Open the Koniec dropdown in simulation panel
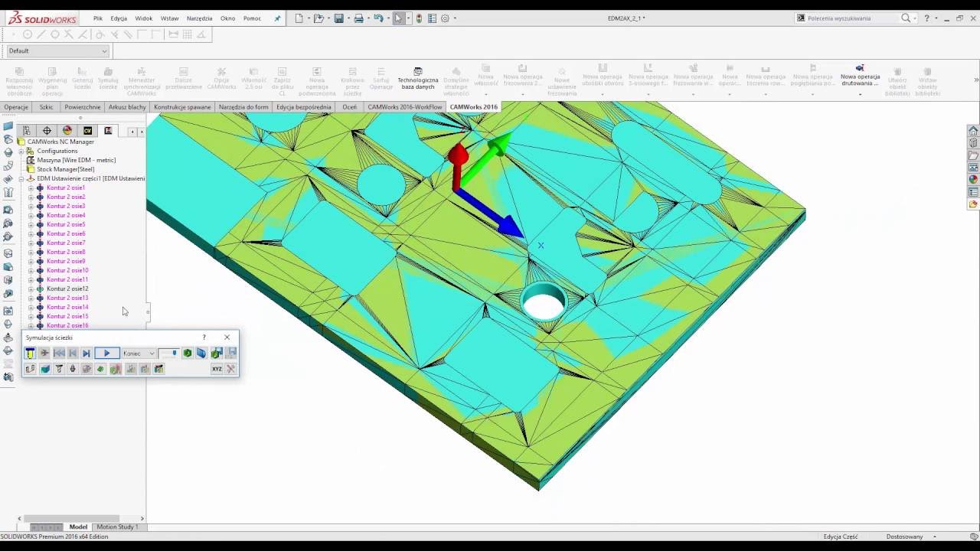980x551 pixels. 139,353
